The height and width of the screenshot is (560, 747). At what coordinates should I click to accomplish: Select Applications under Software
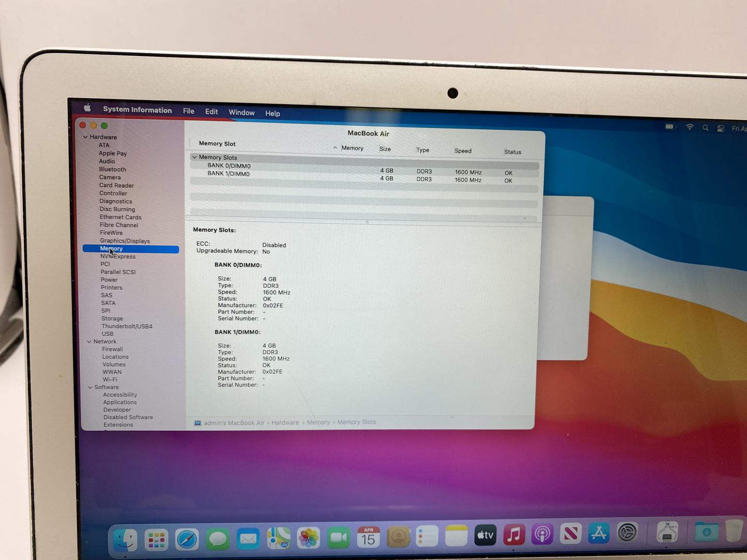(x=120, y=402)
